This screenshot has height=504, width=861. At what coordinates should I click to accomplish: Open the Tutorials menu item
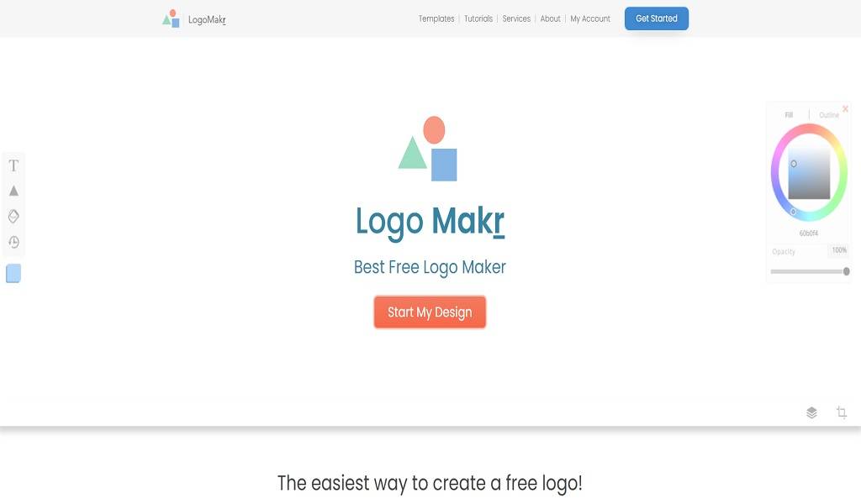478,18
